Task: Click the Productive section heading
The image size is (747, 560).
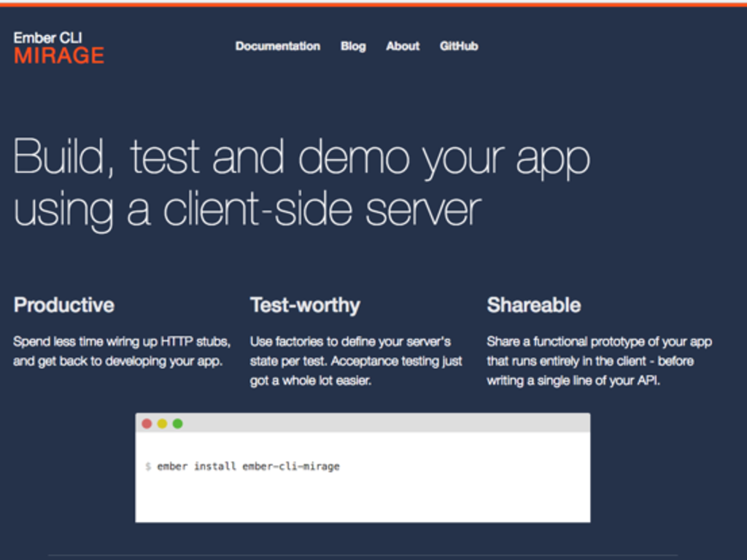Action: coord(66,306)
